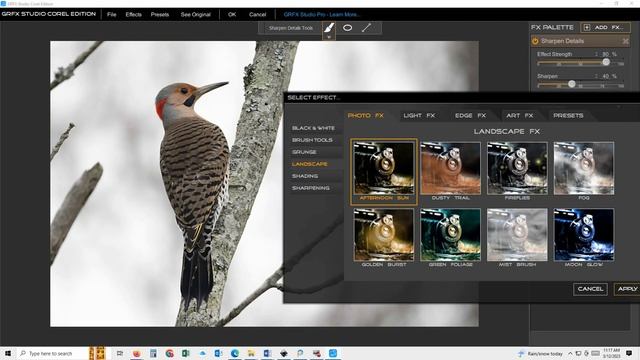
Task: Select the Fog effect thumbnail
Action: [x=584, y=168]
